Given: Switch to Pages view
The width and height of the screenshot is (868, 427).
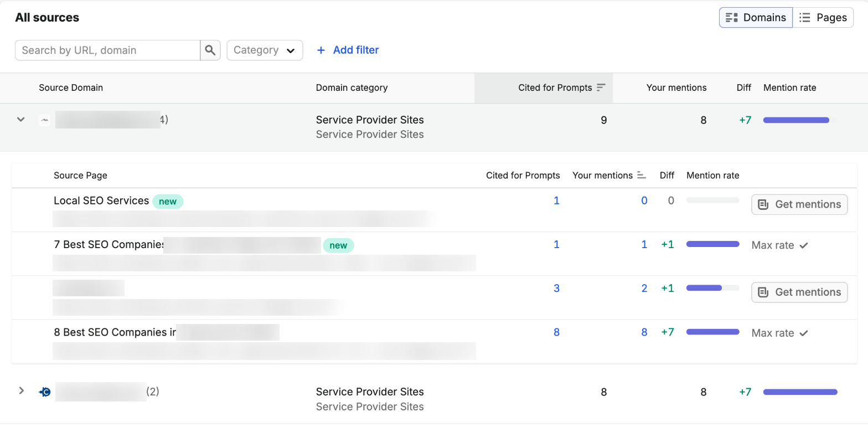Looking at the screenshot, I should click(823, 18).
